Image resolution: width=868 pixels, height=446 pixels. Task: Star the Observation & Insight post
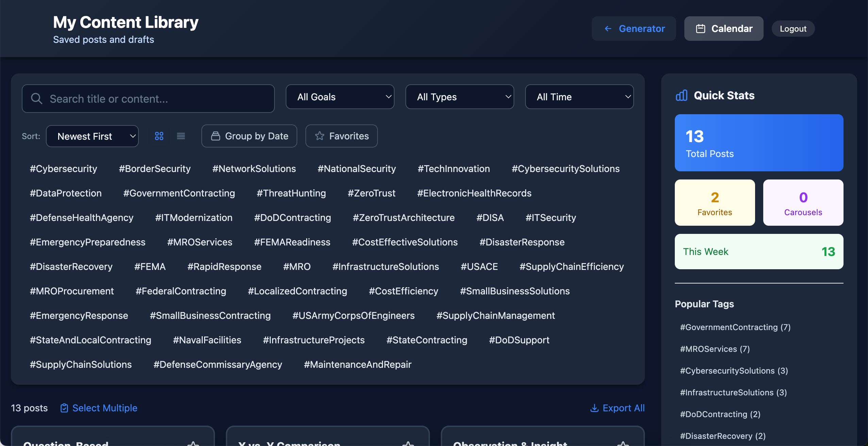[623, 443]
